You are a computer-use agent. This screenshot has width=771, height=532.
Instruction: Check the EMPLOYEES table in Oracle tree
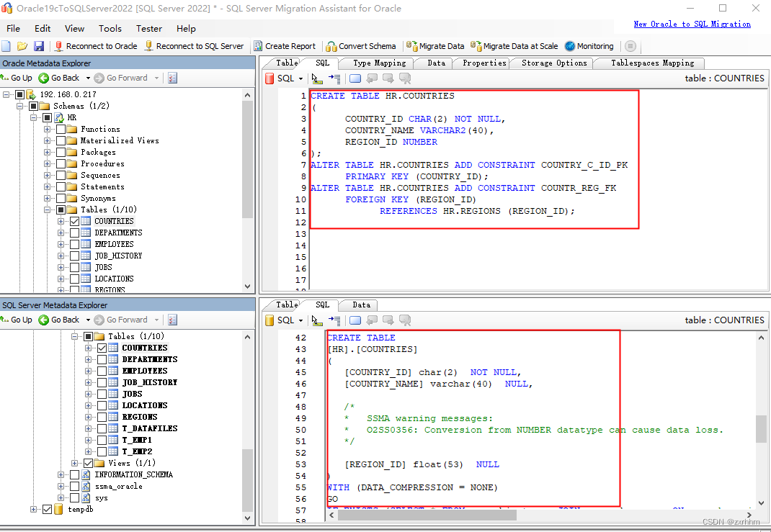click(x=74, y=244)
